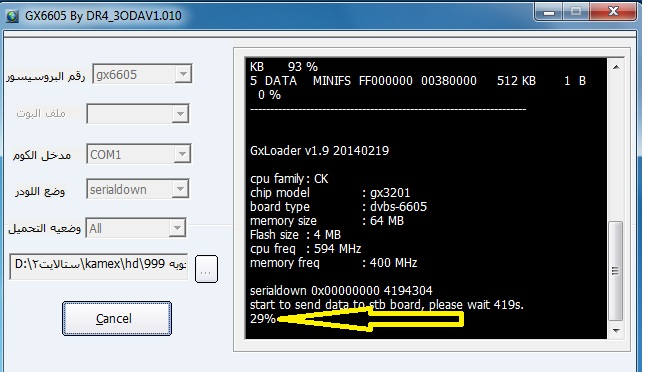Viewport: 645px width, 372px height.
Task: Click the file path input field
Action: 99,266
